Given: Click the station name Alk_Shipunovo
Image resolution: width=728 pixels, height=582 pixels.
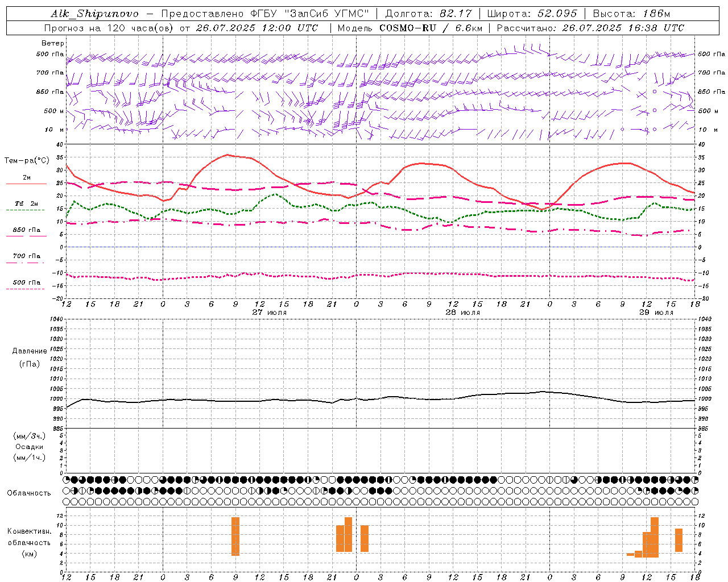Looking at the screenshot, I should point(94,14).
